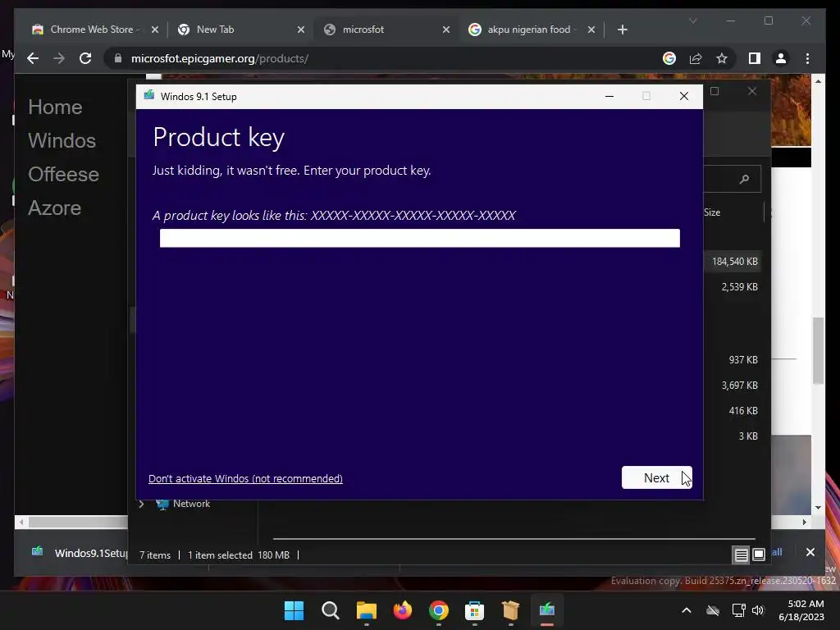The width and height of the screenshot is (840, 630).
Task: Open a new Chrome tab
Action: coord(622,30)
